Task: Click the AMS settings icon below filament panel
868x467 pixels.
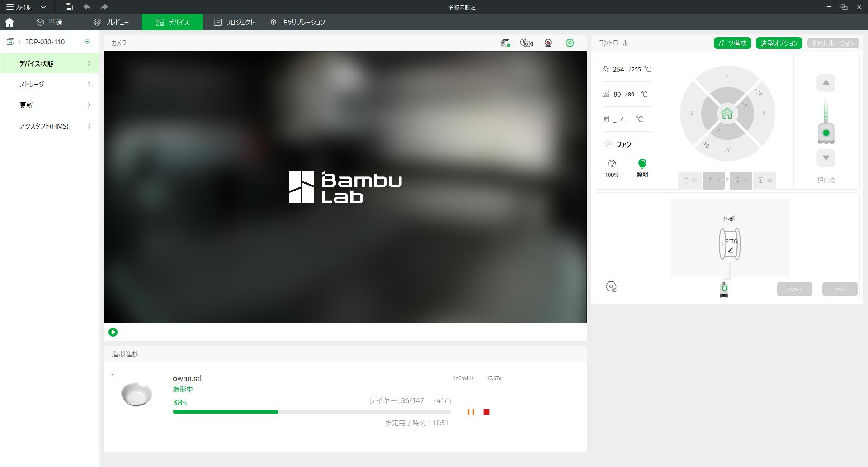Action: coord(611,287)
